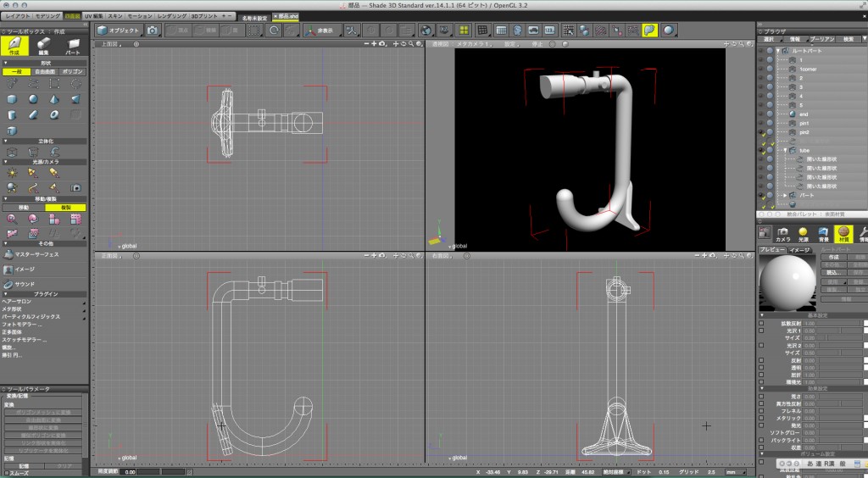Screen dimensions: 868x478
Task: Create a camera object in toolbox
Action: point(75,188)
